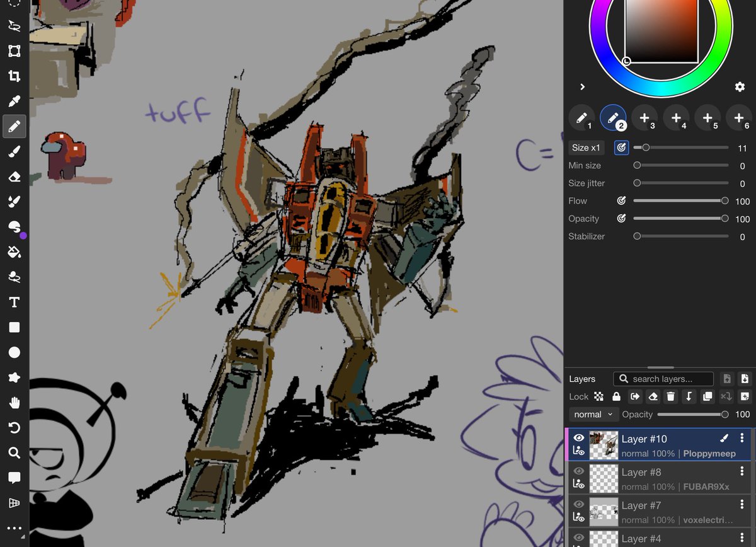Select Layer #8 by FUBAR9Xx
756x547 pixels.
tap(659, 478)
